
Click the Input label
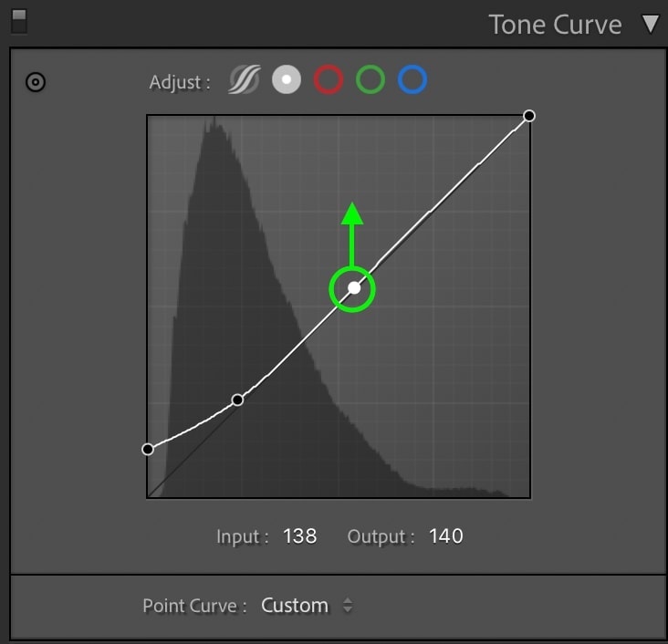tap(243, 536)
